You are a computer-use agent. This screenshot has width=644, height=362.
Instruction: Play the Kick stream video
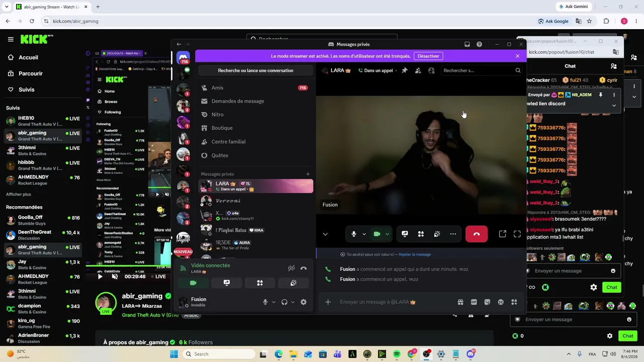(100, 276)
